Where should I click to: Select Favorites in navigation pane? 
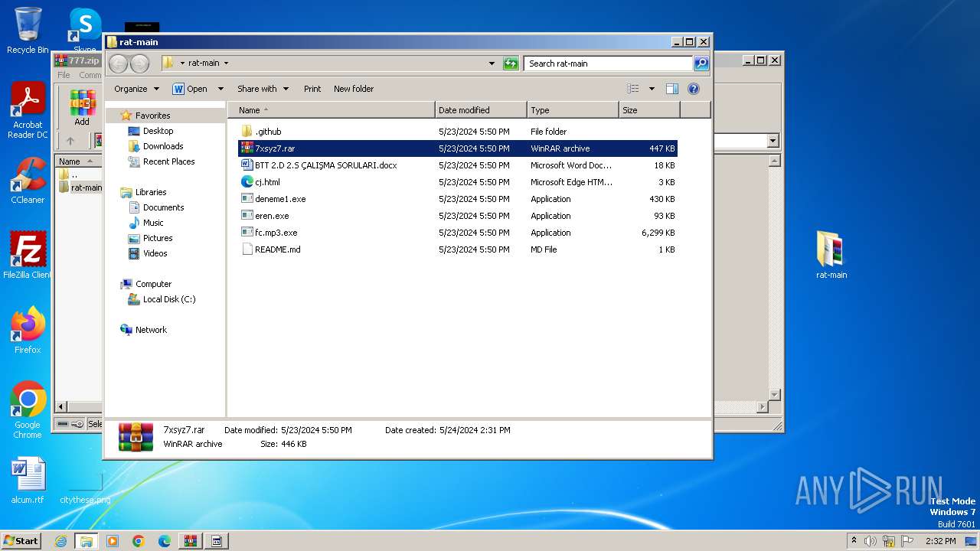coord(152,116)
